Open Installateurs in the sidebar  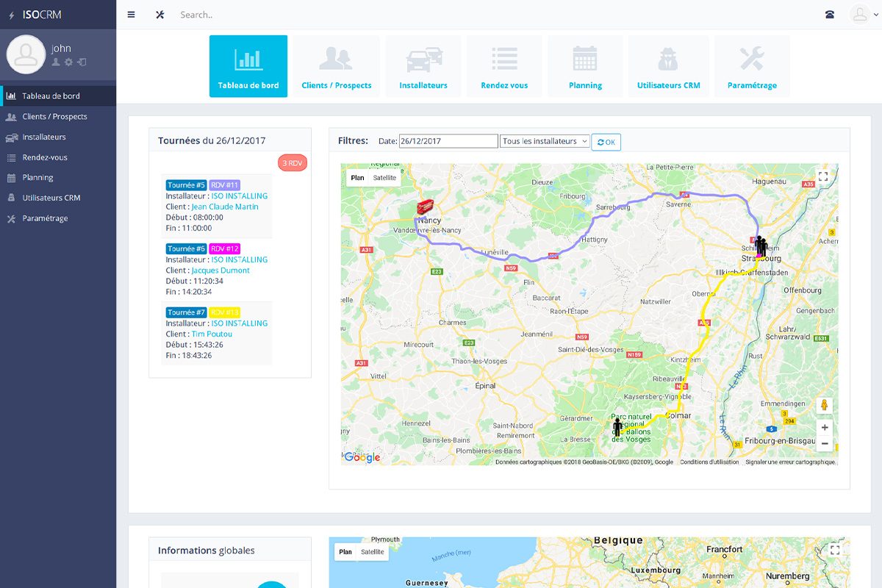(x=58, y=137)
